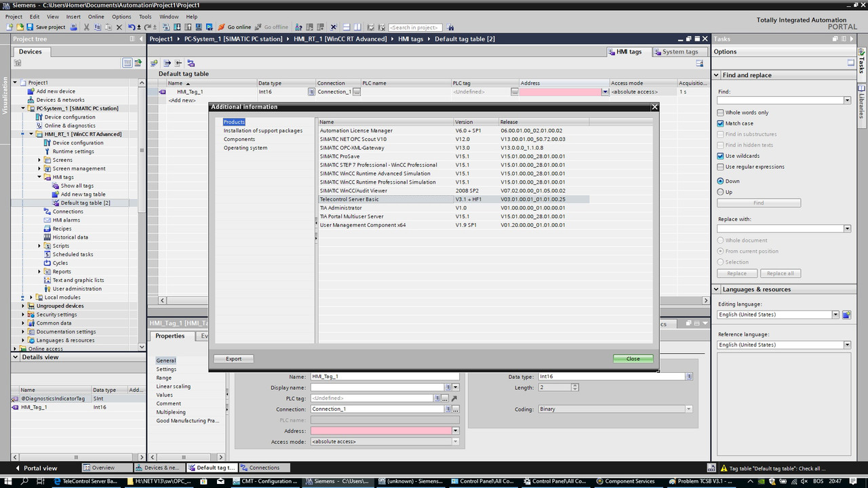Open the Project menu
Image resolution: width=868 pixels, height=488 pixels.
tap(14, 17)
